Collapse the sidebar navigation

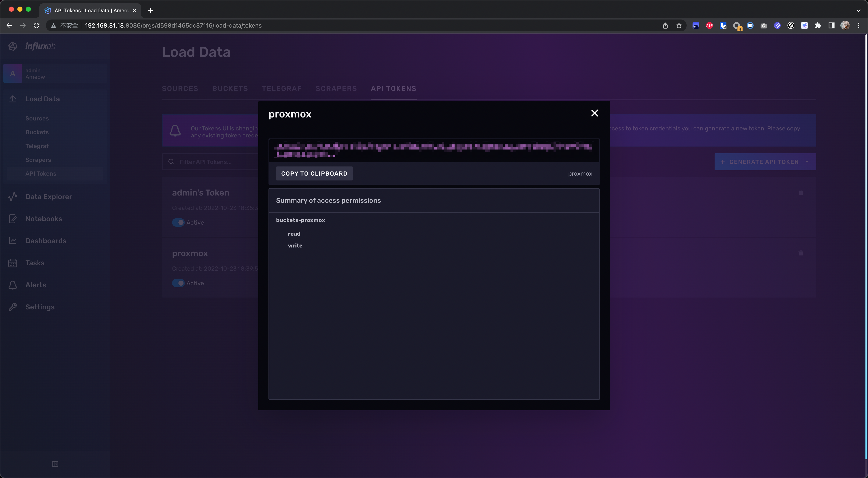[55, 464]
